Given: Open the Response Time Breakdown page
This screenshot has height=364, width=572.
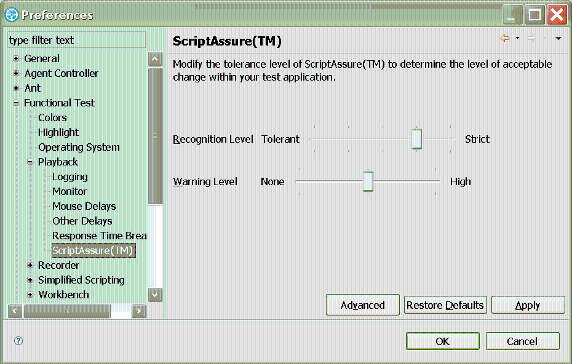Looking at the screenshot, I should (99, 236).
